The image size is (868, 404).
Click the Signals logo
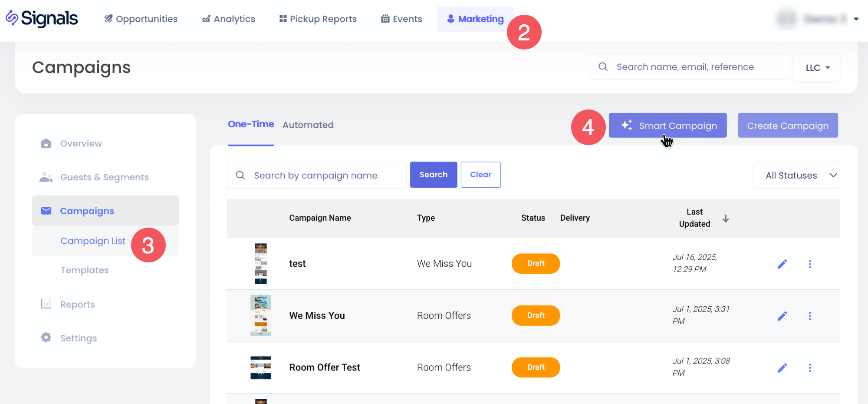pos(42,19)
